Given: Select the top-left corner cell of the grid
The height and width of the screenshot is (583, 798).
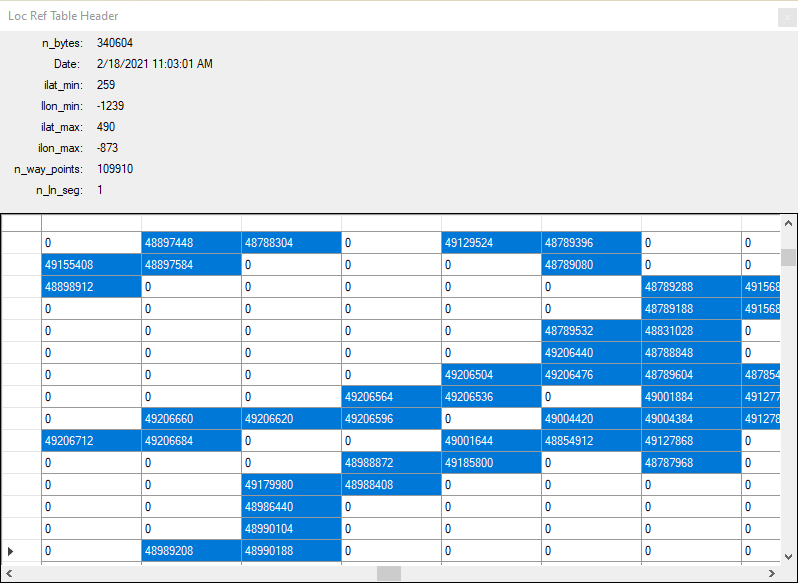Looking at the screenshot, I should click(20, 222).
